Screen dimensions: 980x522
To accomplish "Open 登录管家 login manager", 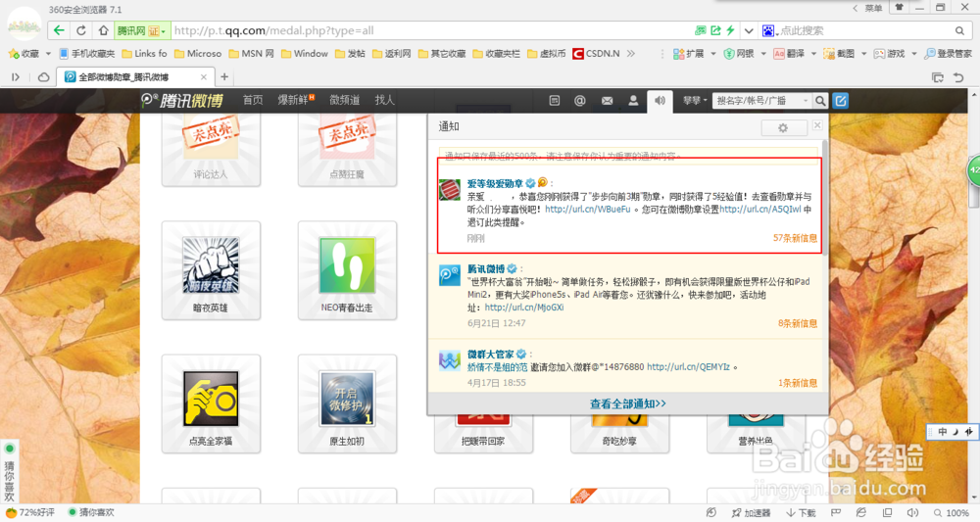I will (948, 54).
